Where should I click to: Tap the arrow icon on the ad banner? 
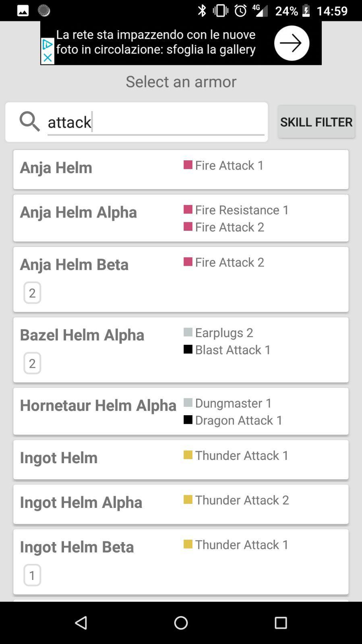(x=291, y=42)
